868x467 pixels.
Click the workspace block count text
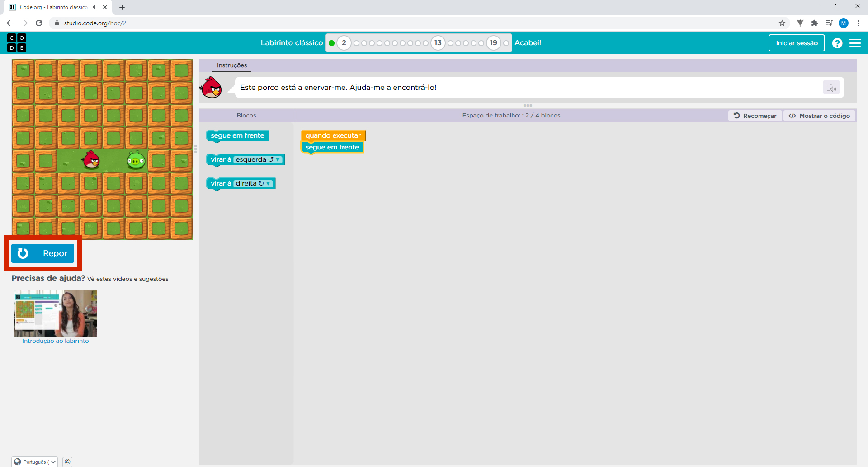[511, 116]
